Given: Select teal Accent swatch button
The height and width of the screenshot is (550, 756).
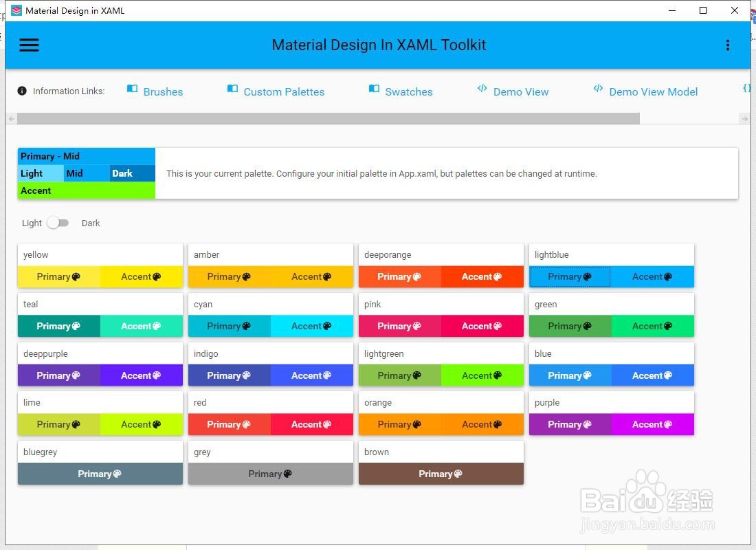Looking at the screenshot, I should 142,326.
